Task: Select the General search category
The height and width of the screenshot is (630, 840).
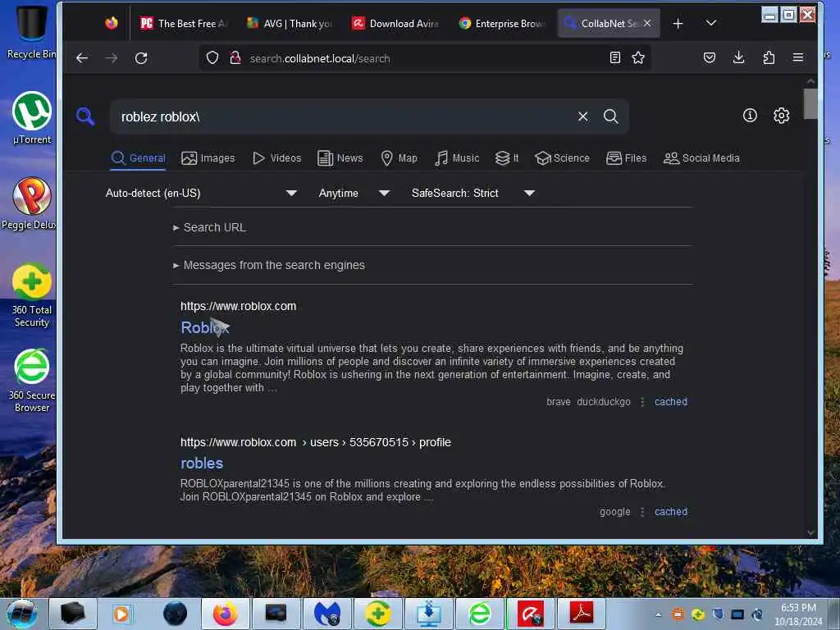Action: pos(138,158)
